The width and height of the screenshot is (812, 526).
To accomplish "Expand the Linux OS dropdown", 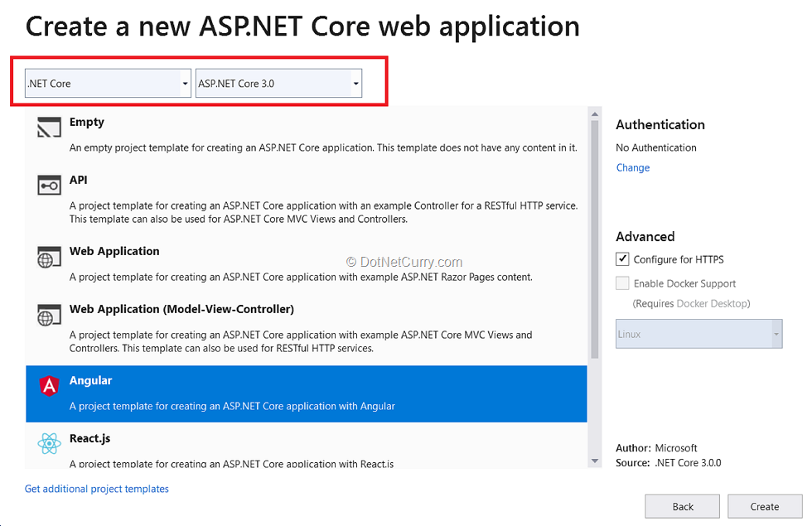I will (698, 334).
